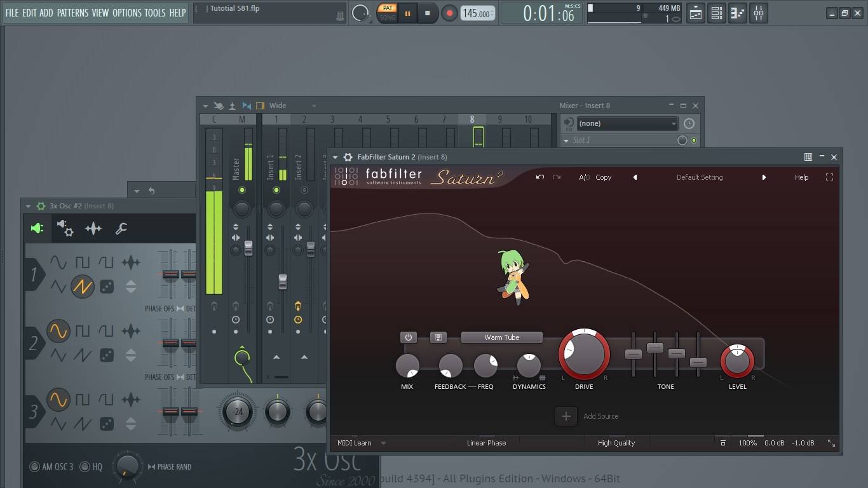
Task: Toggle Slot 1 enable LED in Mixer
Action: click(694, 140)
